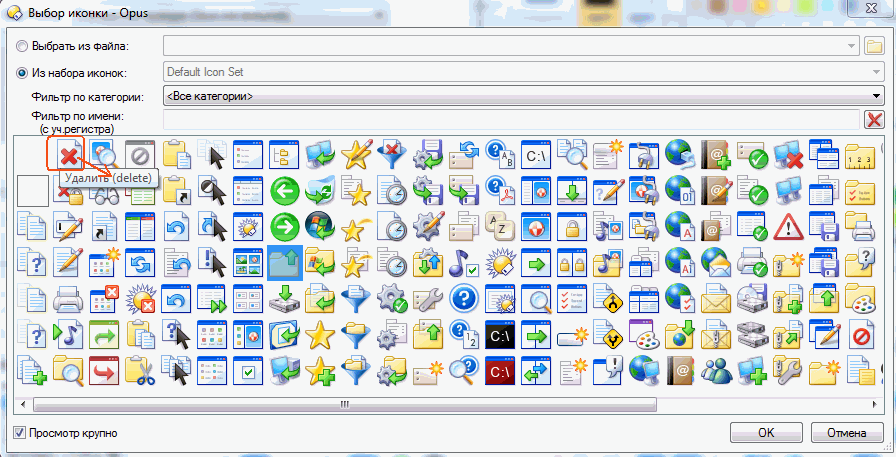Select the 'Из набора иконок' radio button
This screenshot has width=896, height=457.
click(x=23, y=73)
